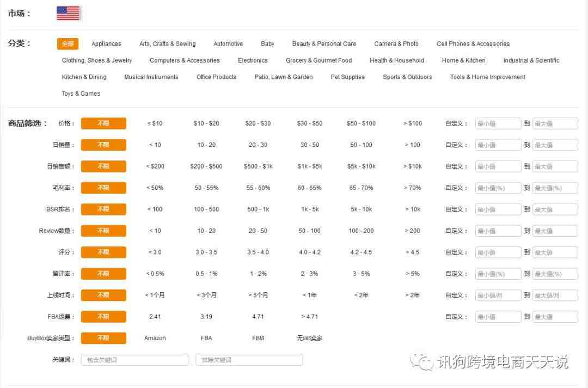Select price range $10 - $20
Viewport: 588px width, 388px height.
[206, 124]
